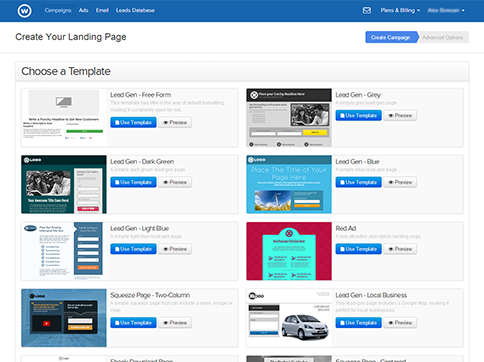Click the 'Squeeze Page - Two-Column' title

pos(150,295)
